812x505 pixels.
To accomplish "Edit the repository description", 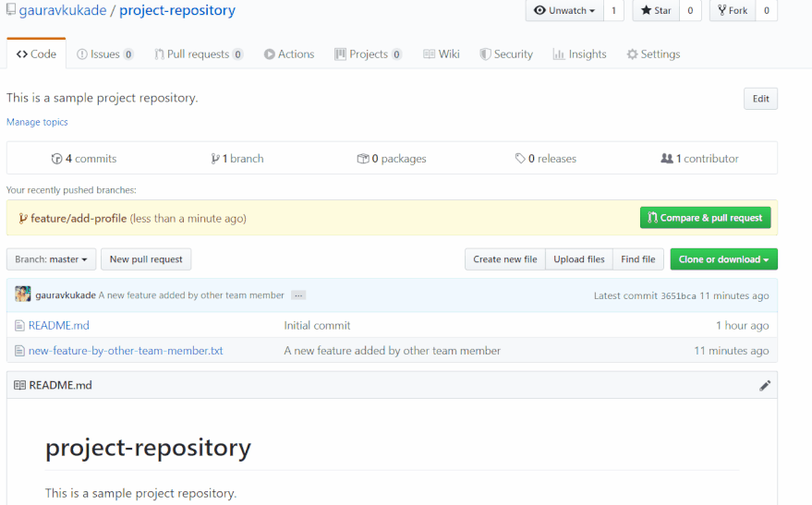I will pyautogui.click(x=761, y=99).
